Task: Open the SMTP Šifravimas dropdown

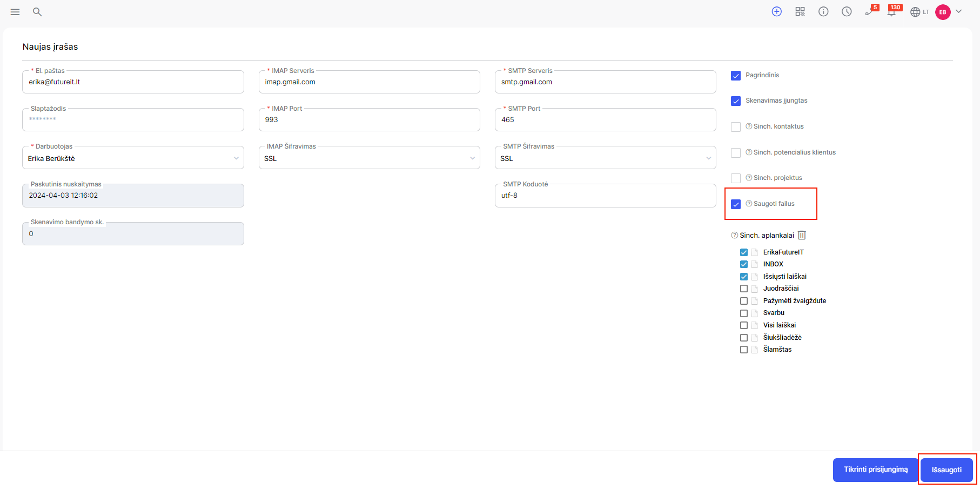Action: 605,158
